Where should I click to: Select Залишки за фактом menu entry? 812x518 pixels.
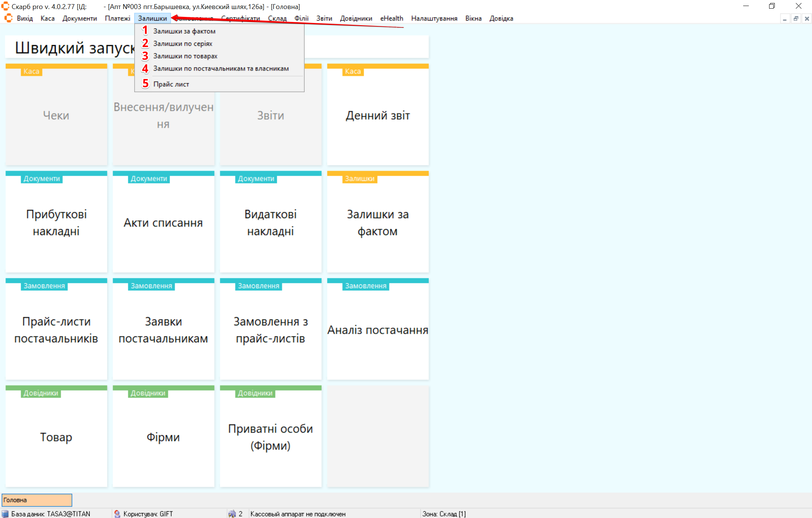(x=184, y=31)
